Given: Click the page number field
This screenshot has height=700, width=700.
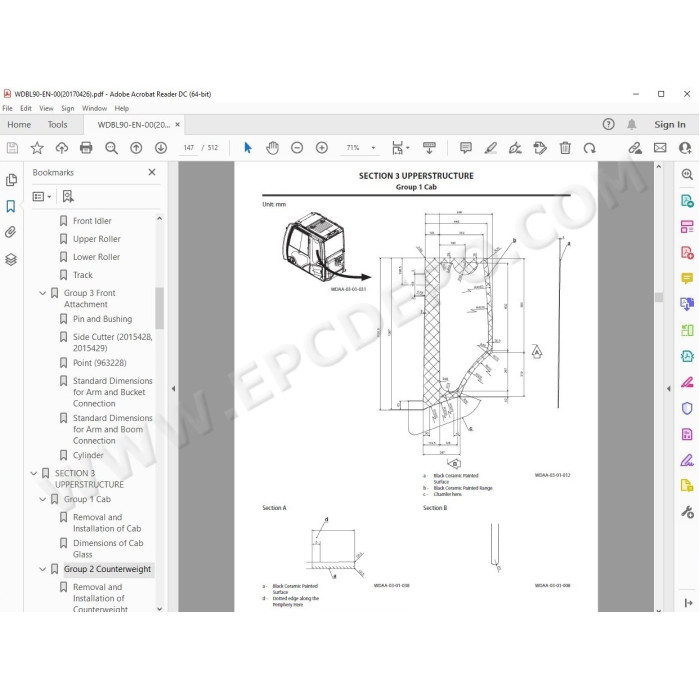Looking at the screenshot, I should [188, 148].
